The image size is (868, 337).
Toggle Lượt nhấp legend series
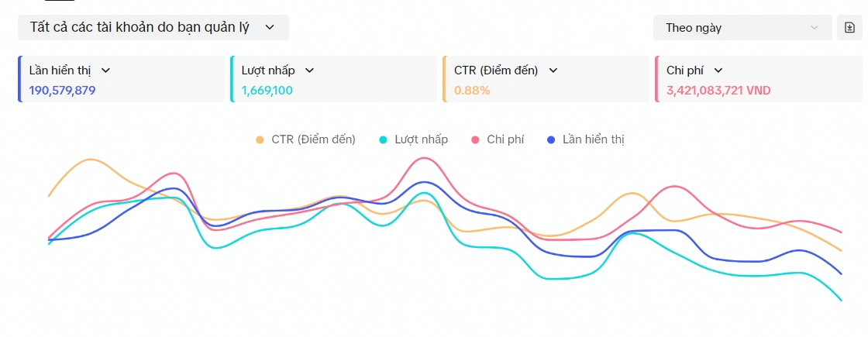pos(414,139)
